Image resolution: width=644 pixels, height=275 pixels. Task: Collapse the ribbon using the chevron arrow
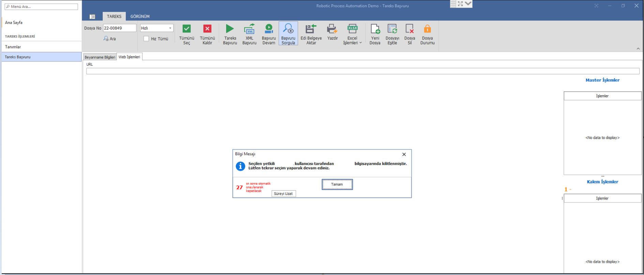coord(638,49)
